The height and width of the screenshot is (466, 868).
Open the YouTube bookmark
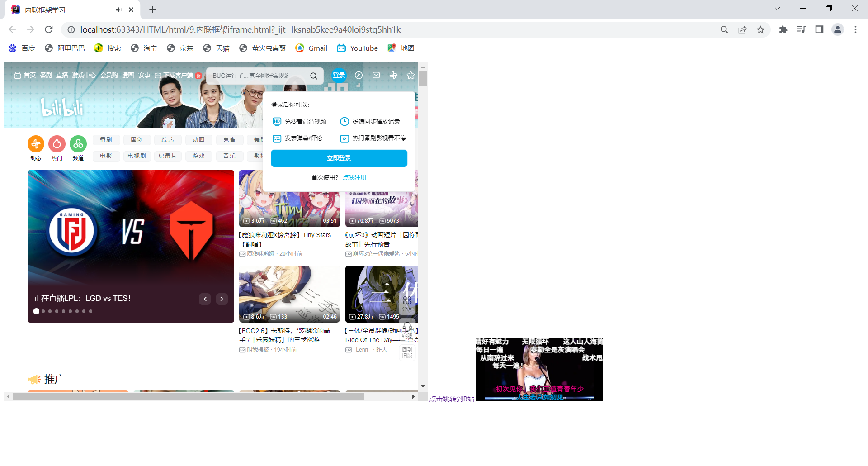tap(358, 48)
